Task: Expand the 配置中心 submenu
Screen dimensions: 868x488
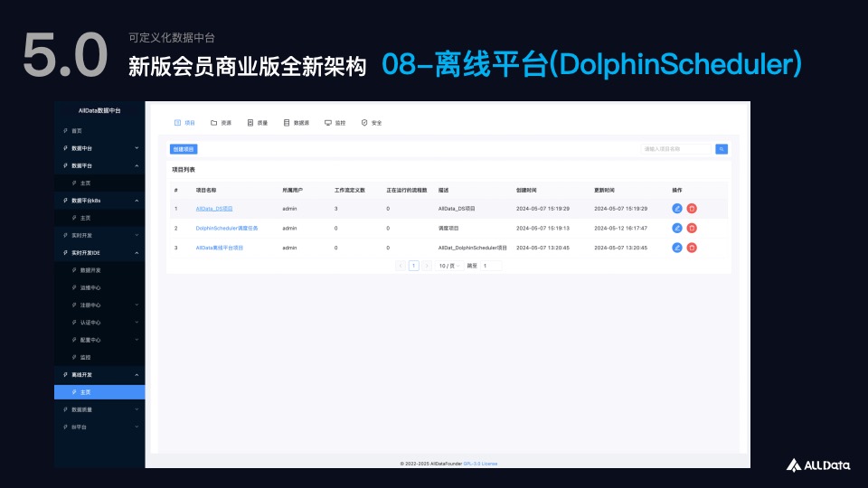Action: [x=99, y=340]
